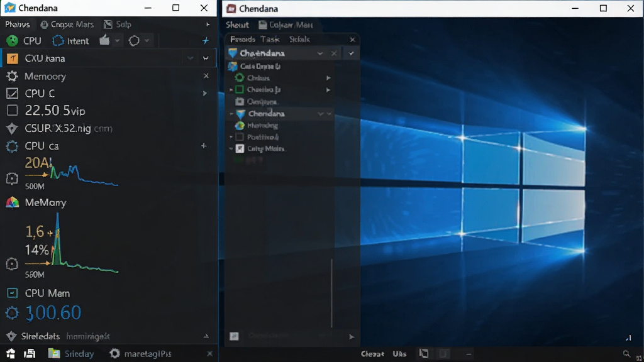Select the Intent toolbar icon
644x362 pixels.
pos(58,41)
